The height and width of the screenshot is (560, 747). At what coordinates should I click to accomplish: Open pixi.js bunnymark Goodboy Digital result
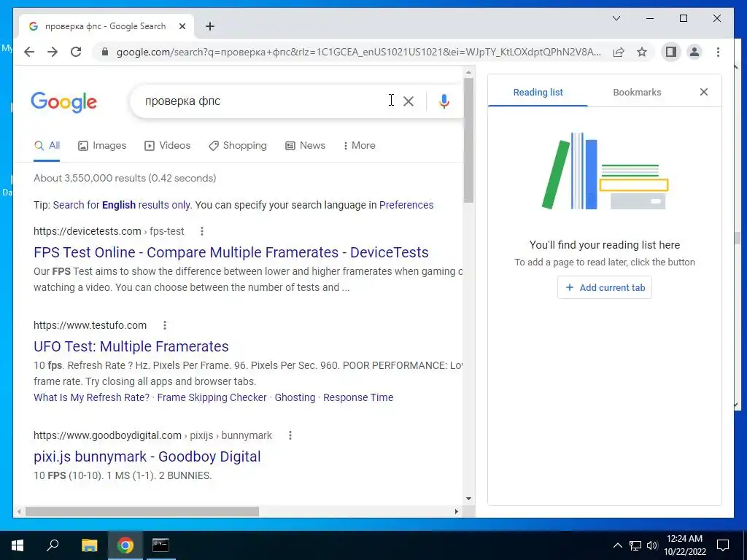[147, 456]
